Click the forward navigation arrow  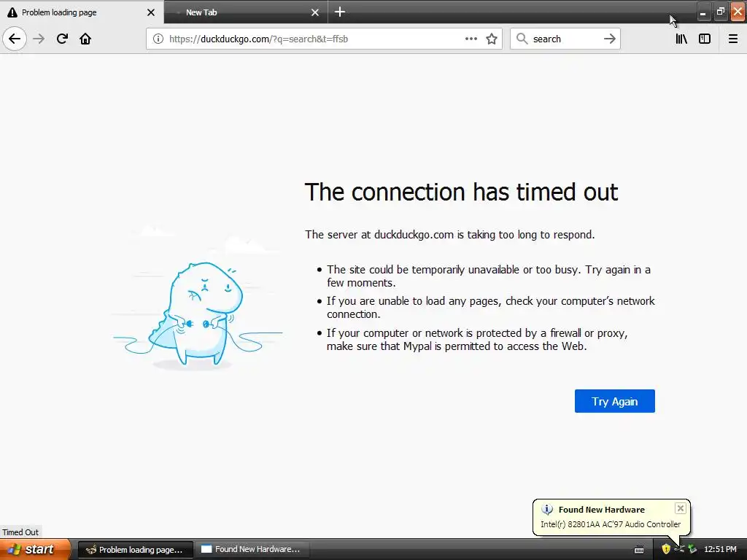(39, 39)
